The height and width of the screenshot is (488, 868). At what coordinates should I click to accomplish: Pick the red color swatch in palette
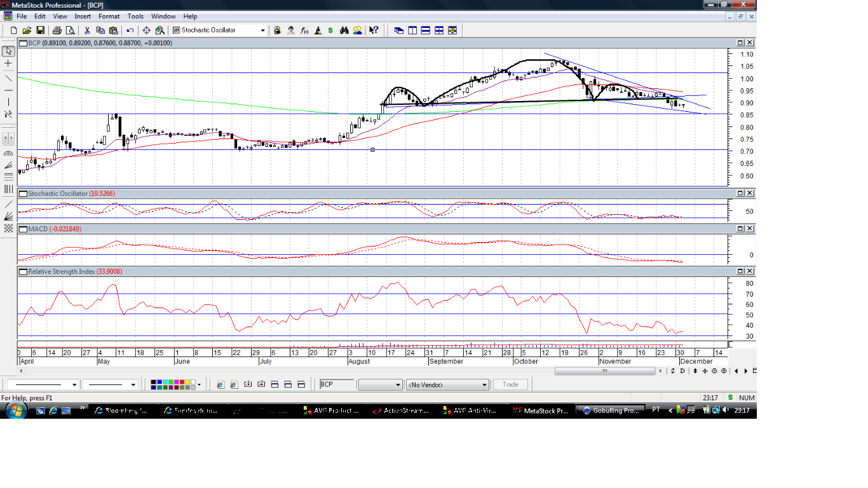point(182,383)
